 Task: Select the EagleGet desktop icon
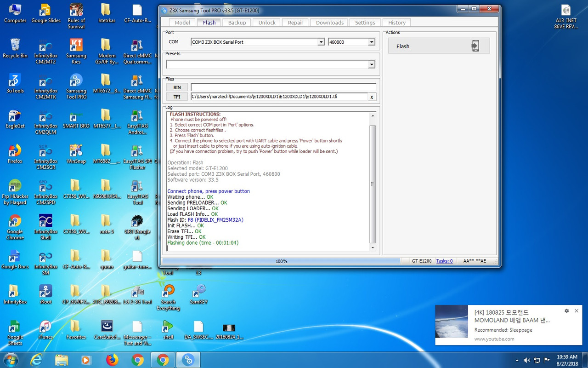[15, 119]
